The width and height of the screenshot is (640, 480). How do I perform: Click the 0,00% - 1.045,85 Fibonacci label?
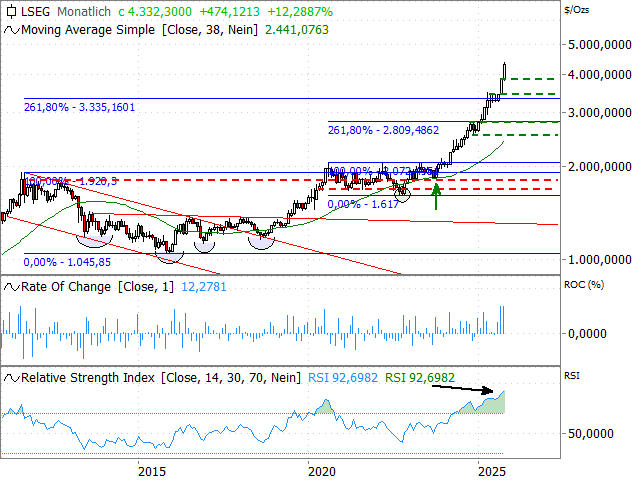click(68, 260)
